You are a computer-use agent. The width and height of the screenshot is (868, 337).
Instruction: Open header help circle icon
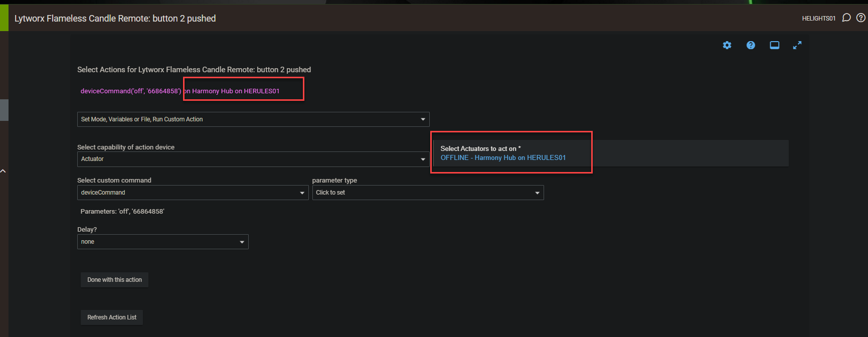[x=860, y=18]
